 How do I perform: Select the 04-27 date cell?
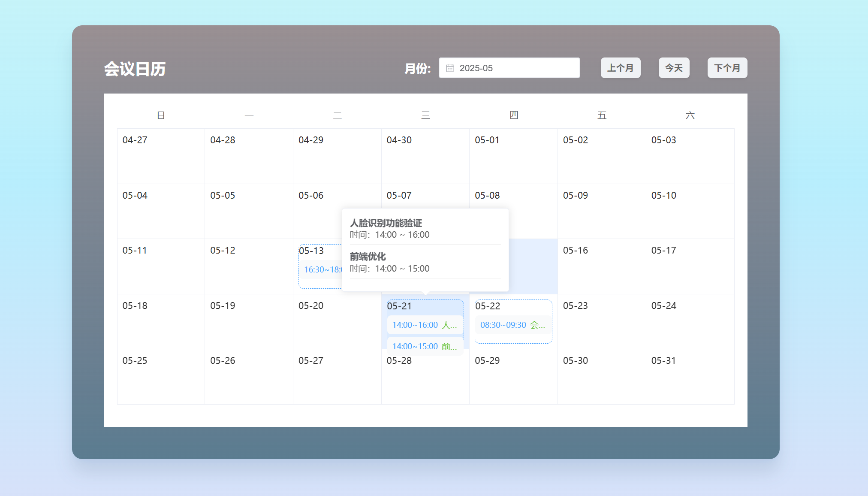(161, 156)
